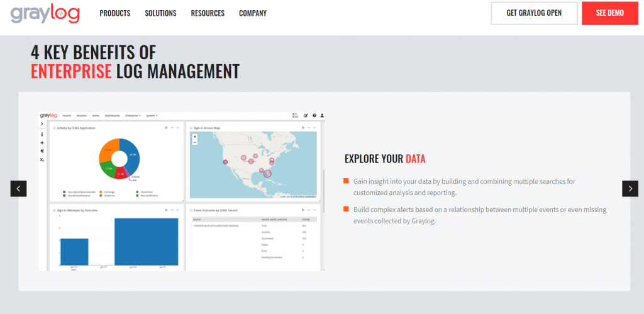Open the SOLUTIONS menu

point(160,13)
